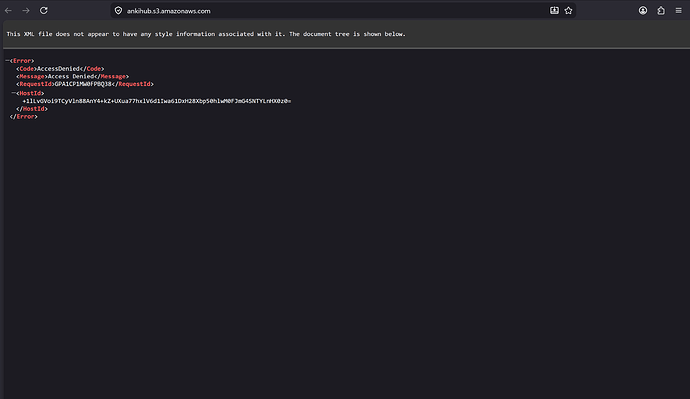Click the XML style information notice

pos(206,34)
